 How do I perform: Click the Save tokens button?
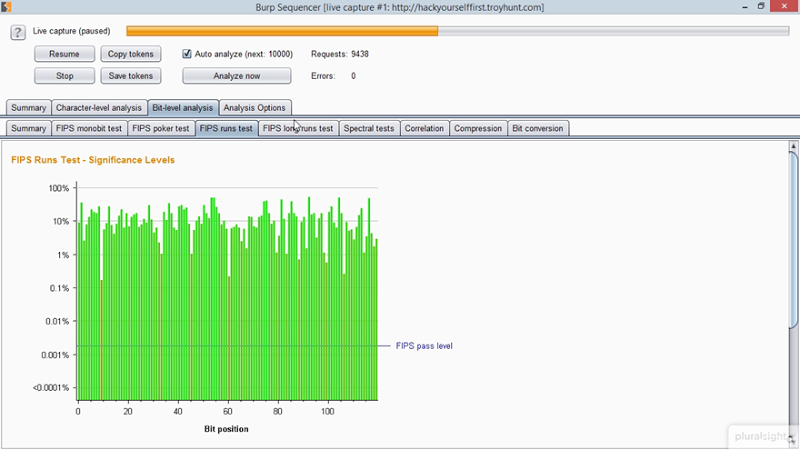pos(131,76)
